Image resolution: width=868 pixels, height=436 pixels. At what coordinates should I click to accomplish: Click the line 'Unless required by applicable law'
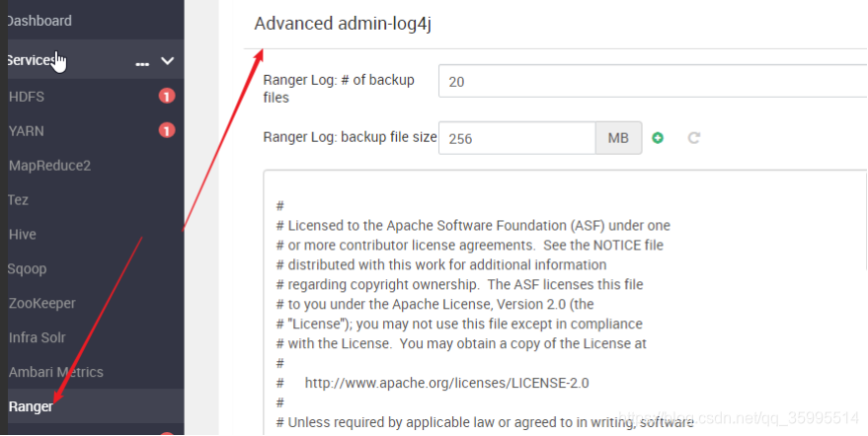tap(485, 423)
